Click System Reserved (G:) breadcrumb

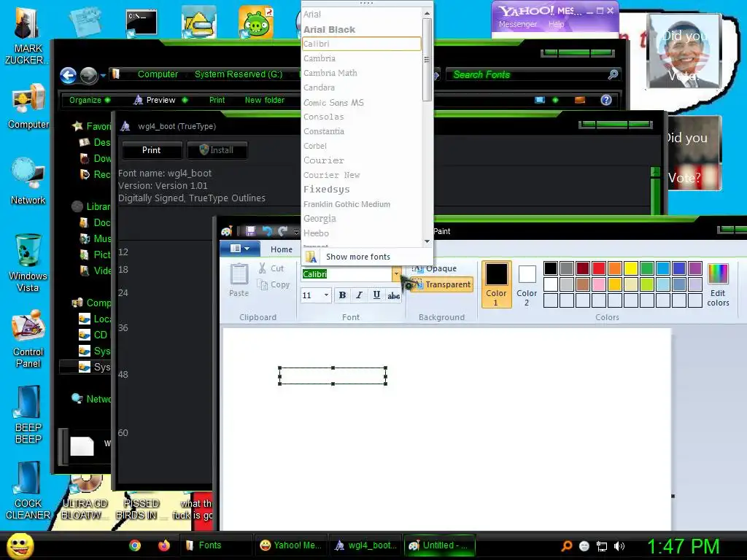pos(239,74)
